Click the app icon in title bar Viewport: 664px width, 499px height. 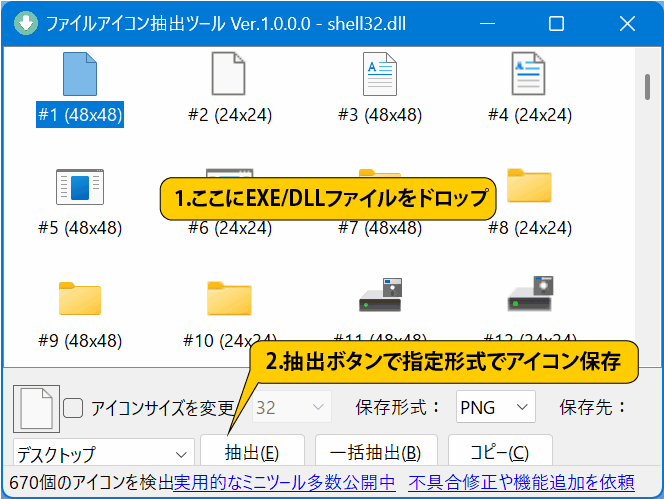(x=26, y=23)
